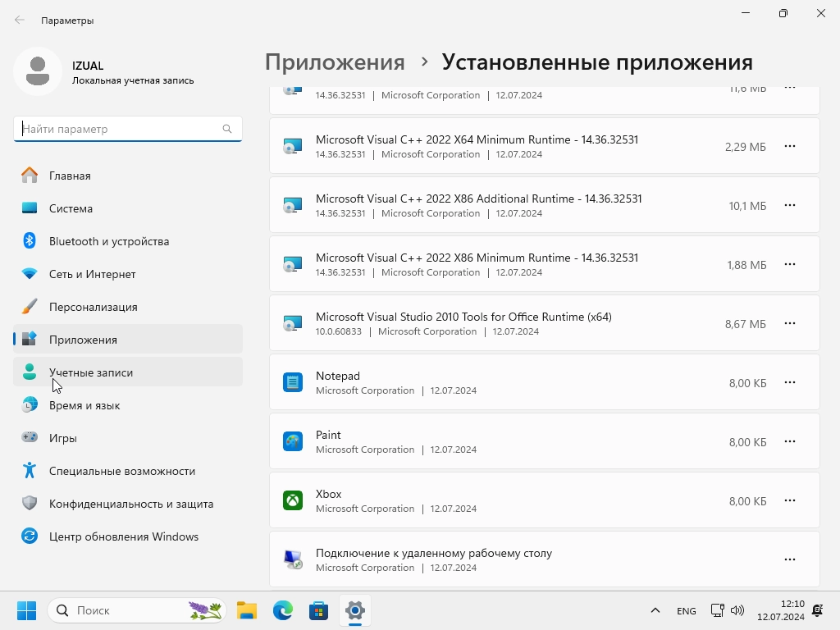Open options for X64 Minimum Runtime
This screenshot has width=840, height=630.
(x=790, y=146)
